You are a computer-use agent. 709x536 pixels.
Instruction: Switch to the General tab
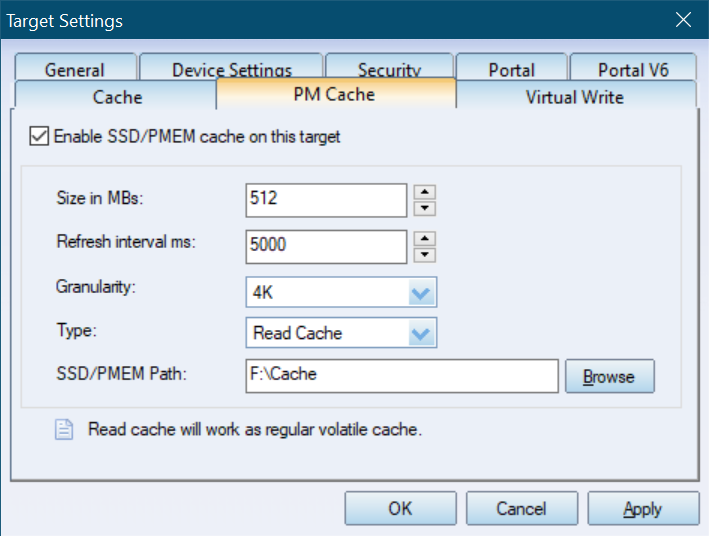(x=75, y=68)
